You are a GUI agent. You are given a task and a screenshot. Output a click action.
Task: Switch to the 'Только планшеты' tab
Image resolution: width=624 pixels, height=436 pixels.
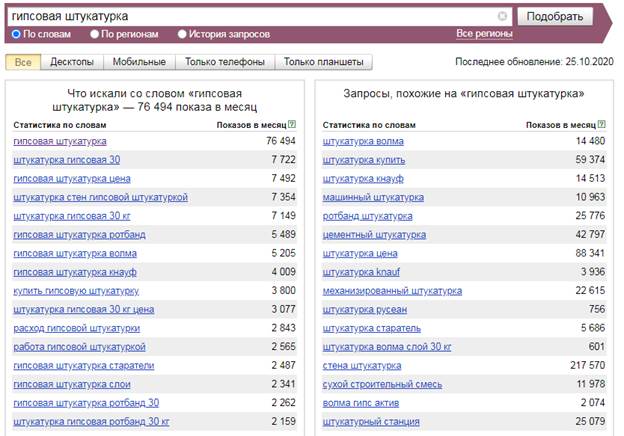[324, 62]
